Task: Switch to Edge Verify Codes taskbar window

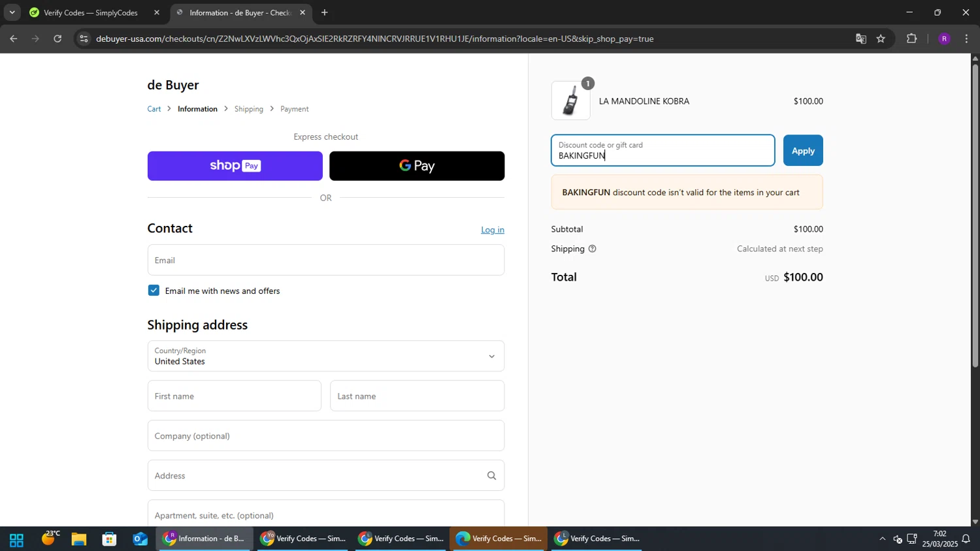Action: click(x=498, y=539)
